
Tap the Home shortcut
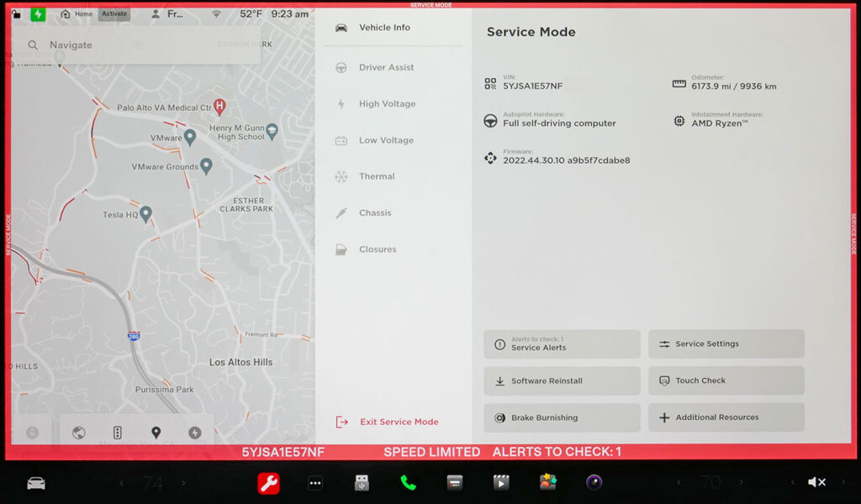click(x=77, y=14)
